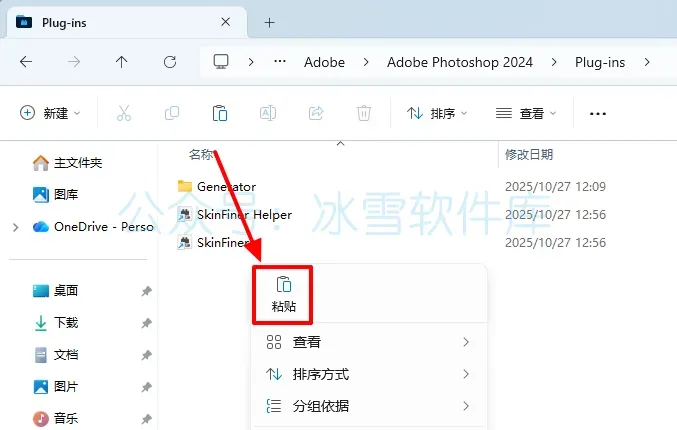Open the 新建 dropdown
Image resolution: width=677 pixels, height=430 pixels.
click(x=50, y=113)
